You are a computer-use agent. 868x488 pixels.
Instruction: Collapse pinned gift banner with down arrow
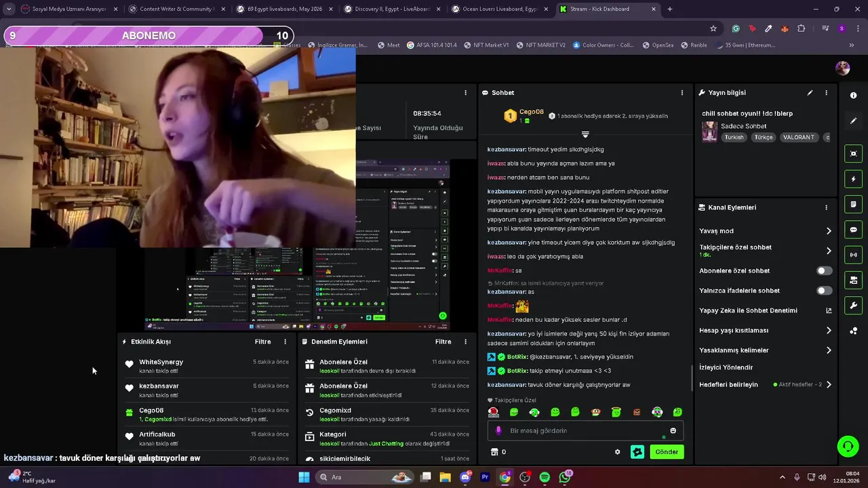click(x=585, y=134)
